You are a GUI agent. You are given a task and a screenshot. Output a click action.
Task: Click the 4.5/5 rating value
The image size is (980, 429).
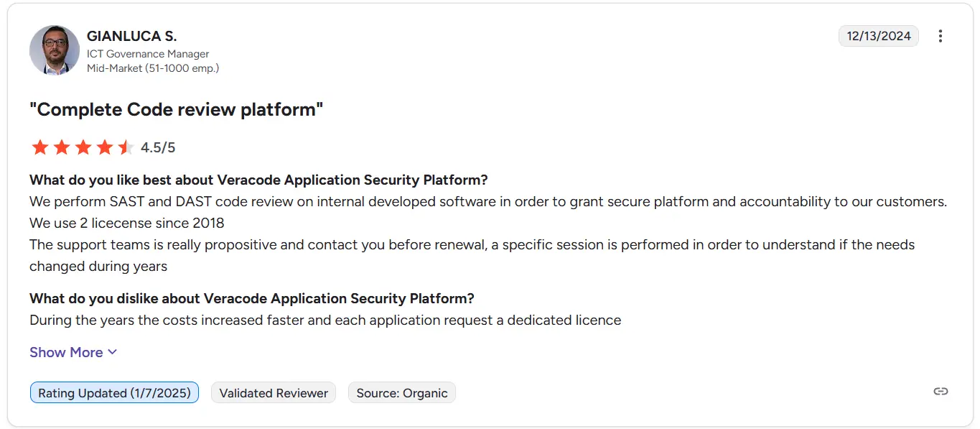point(158,148)
